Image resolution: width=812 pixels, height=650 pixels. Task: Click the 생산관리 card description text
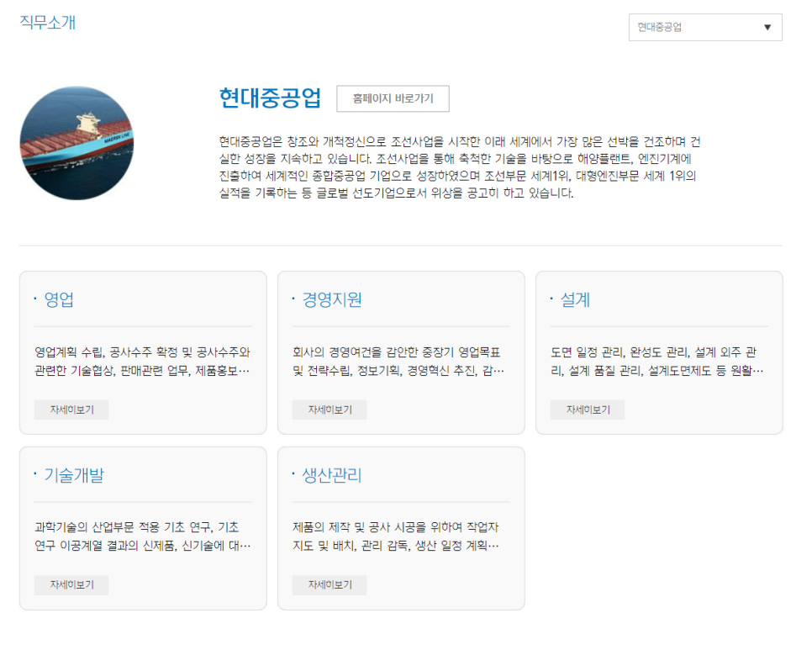(x=400, y=536)
